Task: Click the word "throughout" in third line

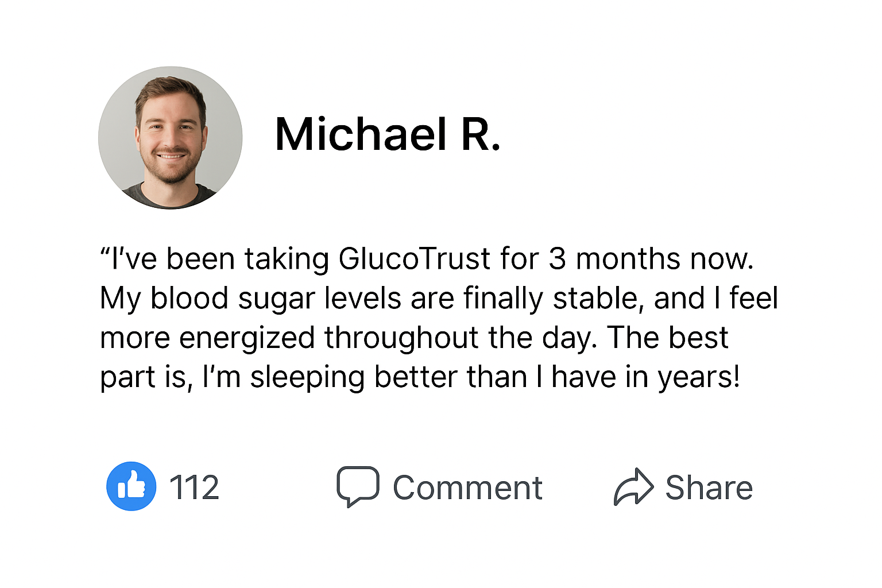Action: click(401, 338)
